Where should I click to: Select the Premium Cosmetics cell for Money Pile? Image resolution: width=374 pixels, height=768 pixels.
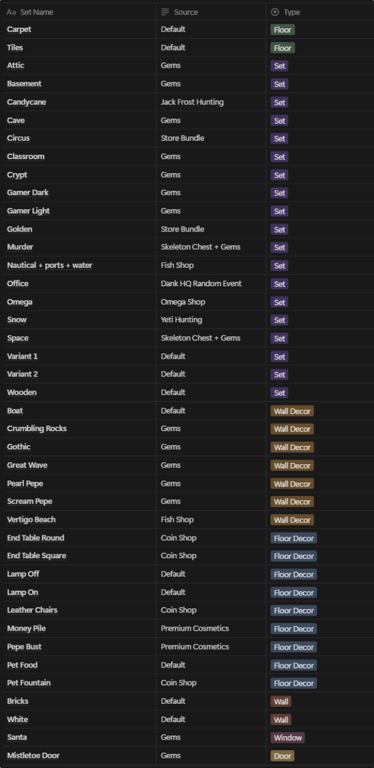point(195,628)
